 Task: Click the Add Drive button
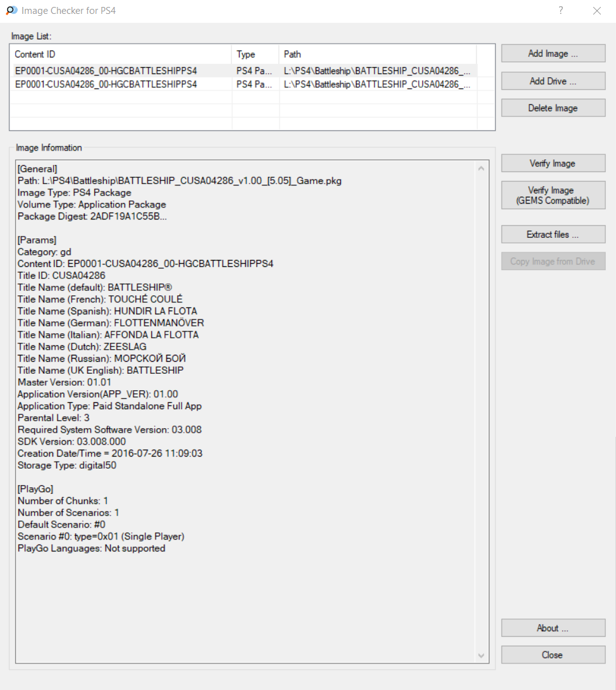coord(553,81)
